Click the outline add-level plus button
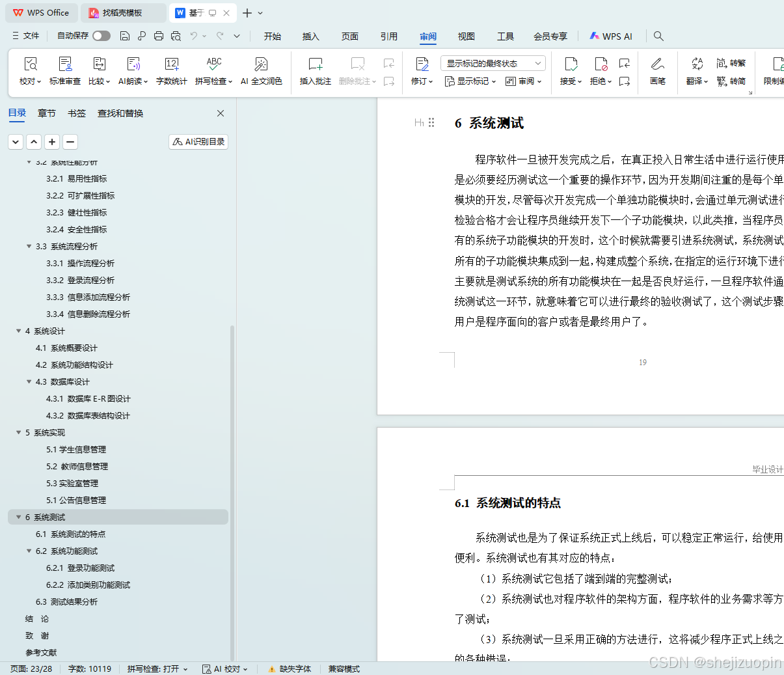Image resolution: width=784 pixels, height=675 pixels. click(52, 141)
